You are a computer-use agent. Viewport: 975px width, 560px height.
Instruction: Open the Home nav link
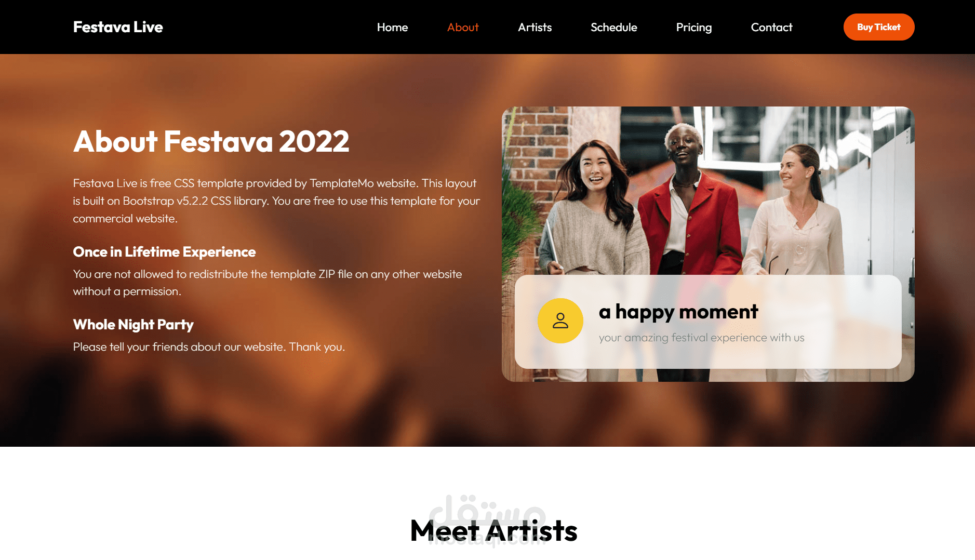coord(392,27)
